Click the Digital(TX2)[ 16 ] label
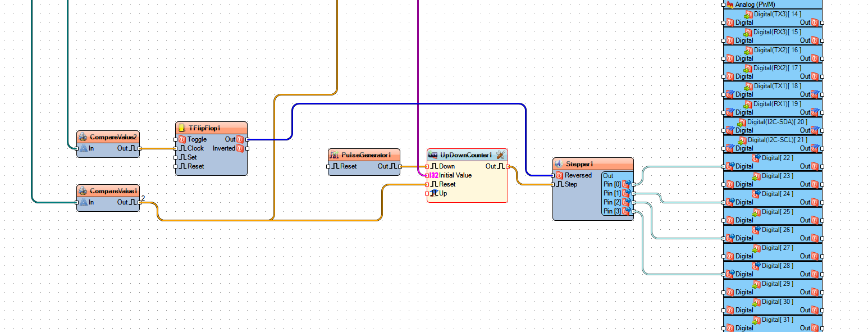 (777, 50)
